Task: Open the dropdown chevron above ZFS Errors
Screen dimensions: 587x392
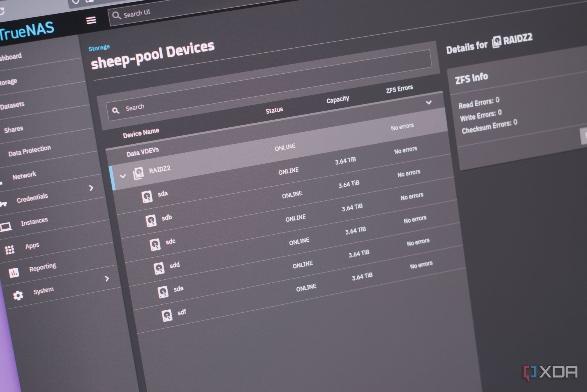Action: point(429,102)
